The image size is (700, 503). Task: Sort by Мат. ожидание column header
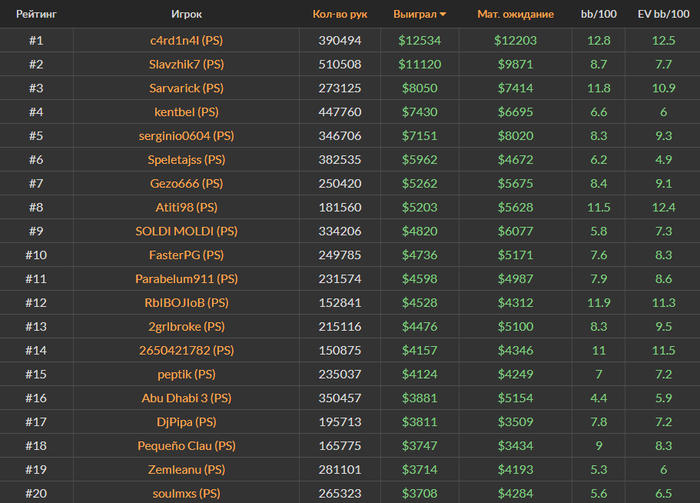(x=516, y=14)
